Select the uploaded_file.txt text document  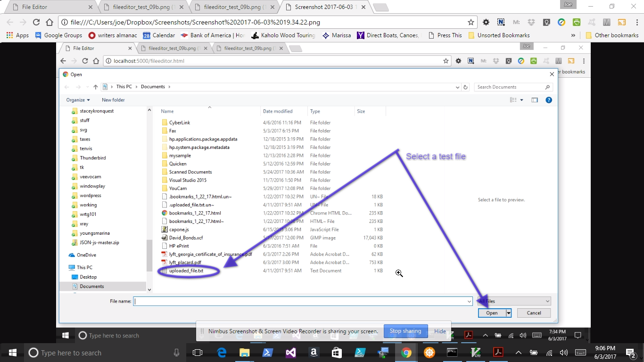tap(186, 271)
